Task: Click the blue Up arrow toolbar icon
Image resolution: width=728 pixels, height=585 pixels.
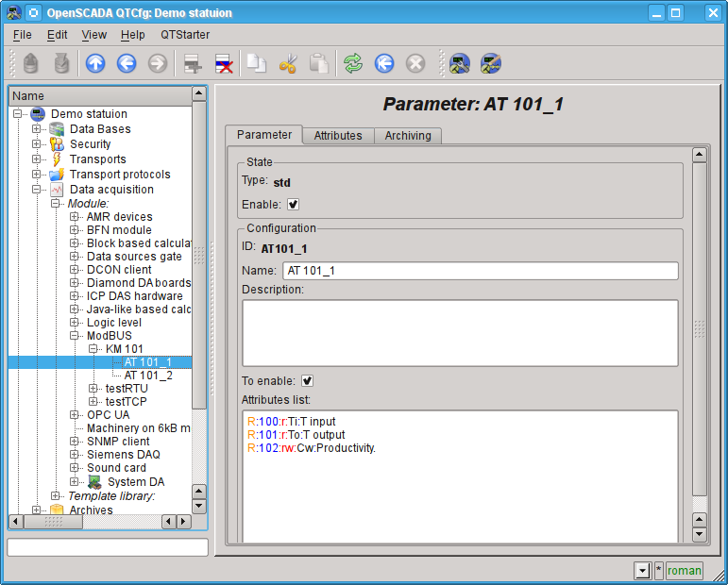Action: point(95,63)
